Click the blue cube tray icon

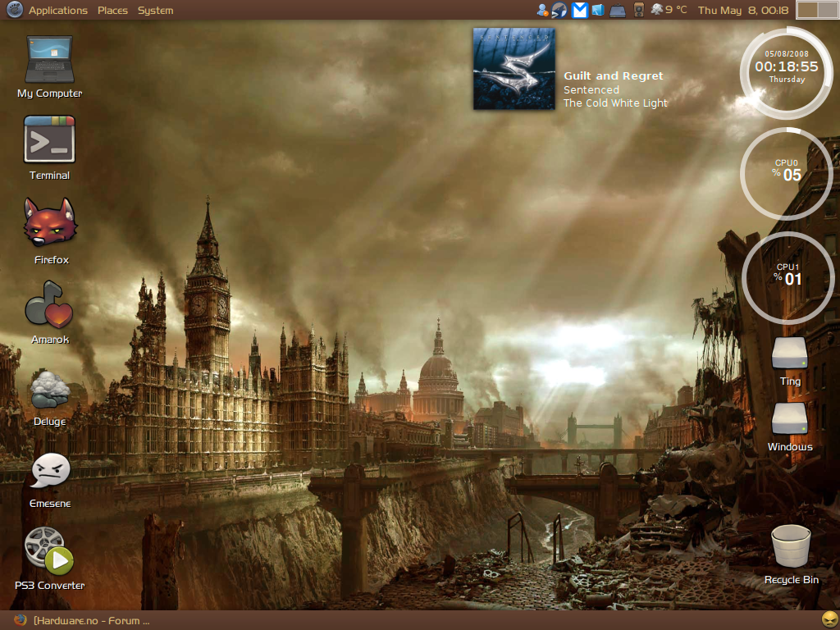click(598, 10)
